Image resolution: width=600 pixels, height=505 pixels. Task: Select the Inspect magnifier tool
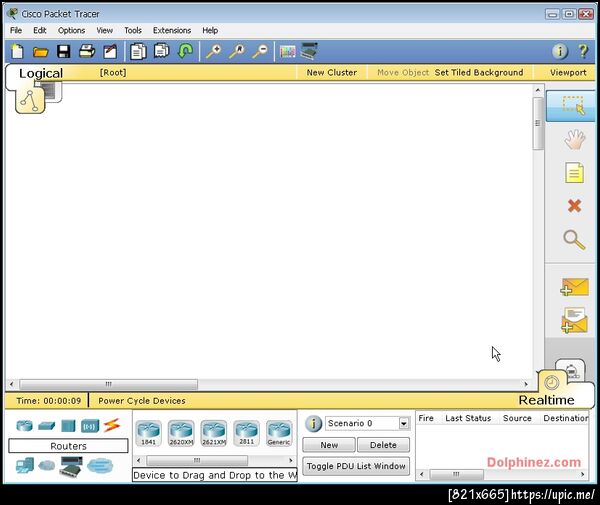(574, 240)
